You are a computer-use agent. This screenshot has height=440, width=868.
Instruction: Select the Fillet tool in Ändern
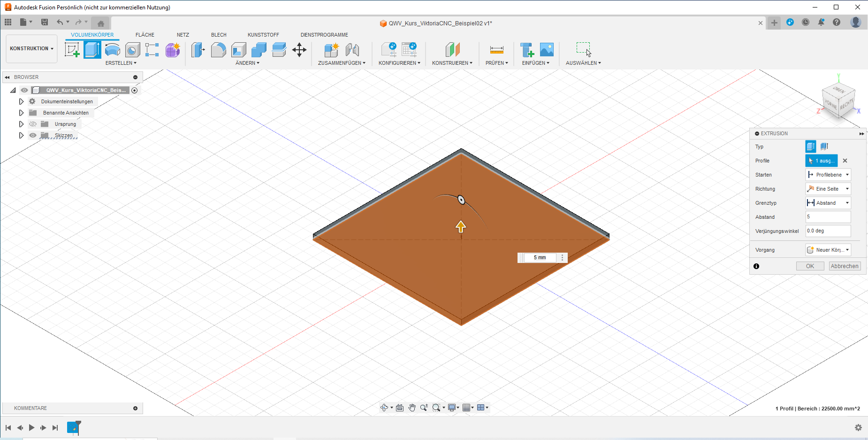click(x=218, y=50)
